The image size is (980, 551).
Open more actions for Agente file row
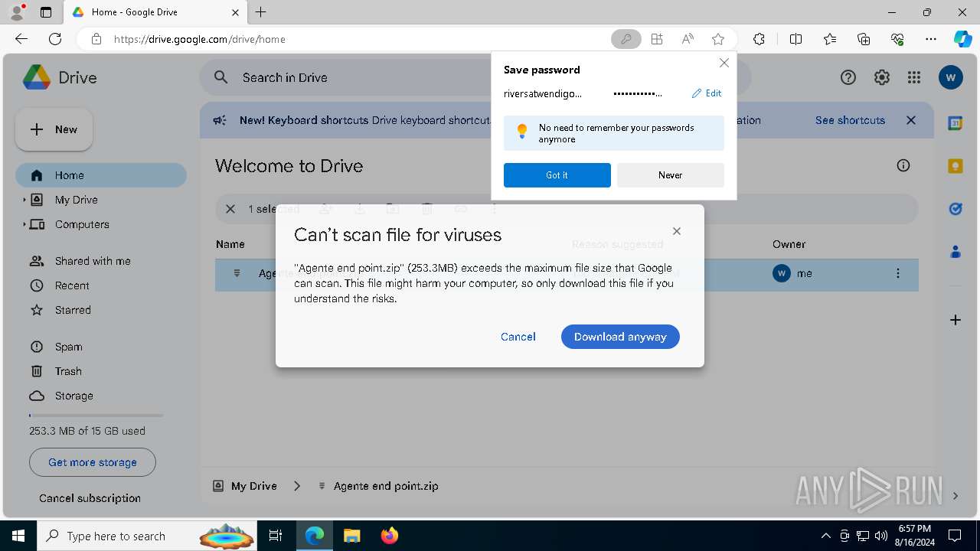tap(898, 273)
